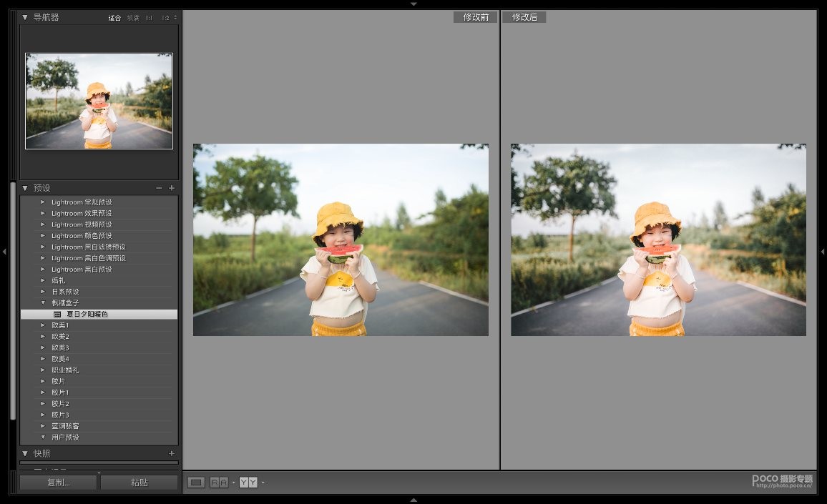Hide the left panel via left edge arrow

coord(4,252)
